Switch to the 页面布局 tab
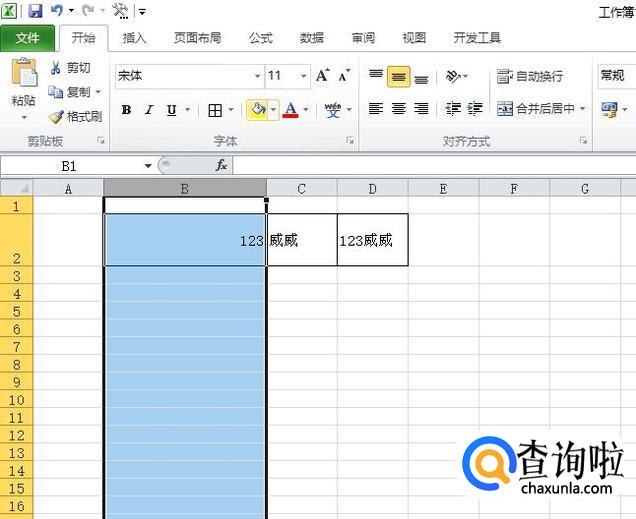 tap(198, 38)
